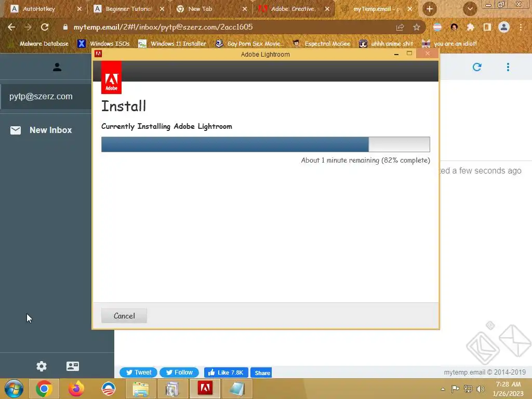
Task: Close the Beginner Tutorial tab
Action: [x=162, y=9]
